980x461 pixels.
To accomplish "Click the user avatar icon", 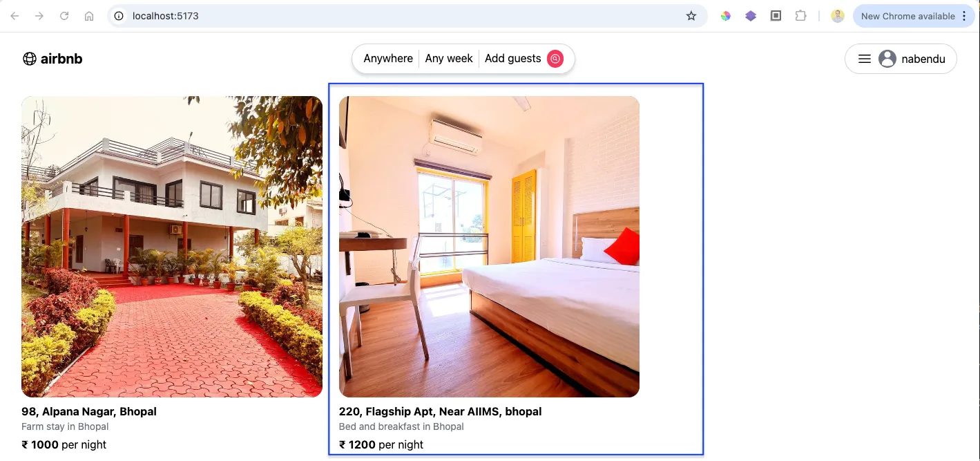I will [887, 59].
